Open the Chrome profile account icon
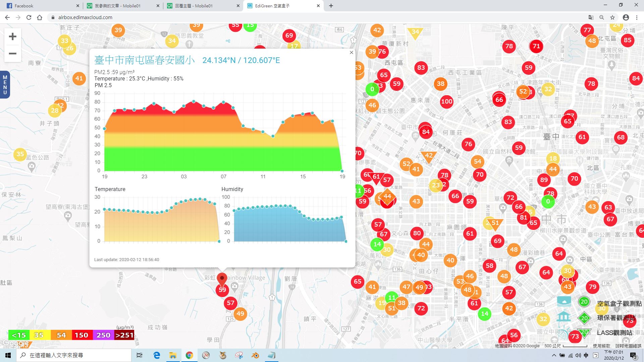The width and height of the screenshot is (644, 362). coord(626,17)
